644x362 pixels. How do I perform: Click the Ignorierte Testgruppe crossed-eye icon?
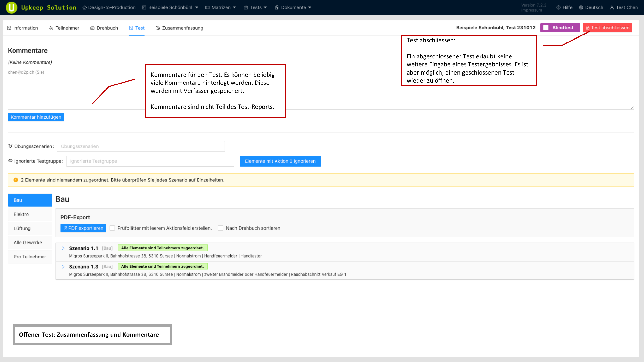tap(10, 161)
